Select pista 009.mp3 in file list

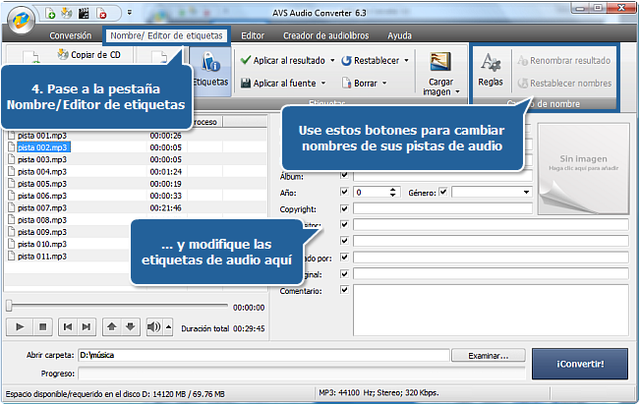coord(42,232)
